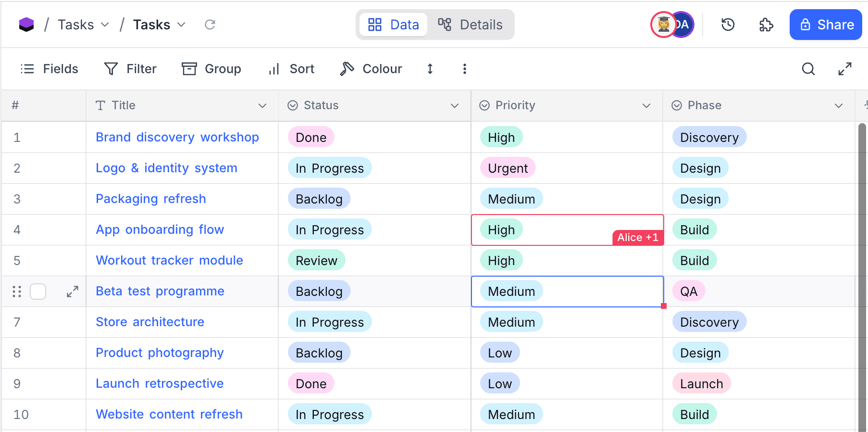Image resolution: width=868 pixels, height=432 pixels.
Task: Click the Launch phase tag
Action: tap(701, 383)
